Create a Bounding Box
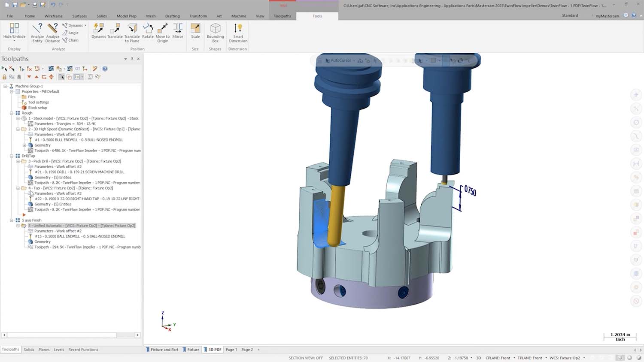This screenshot has width=644, height=362. (x=215, y=33)
